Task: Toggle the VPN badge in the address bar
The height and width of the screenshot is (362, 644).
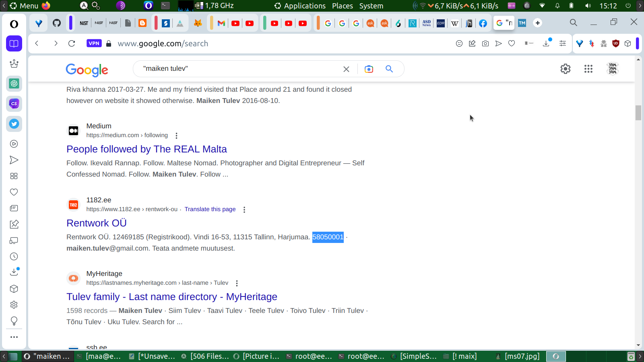Action: point(94,43)
